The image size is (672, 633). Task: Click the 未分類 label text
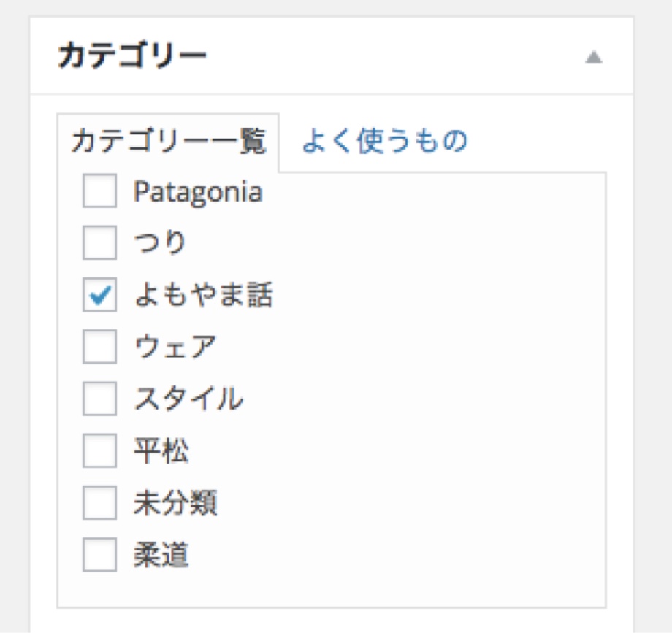point(175,502)
